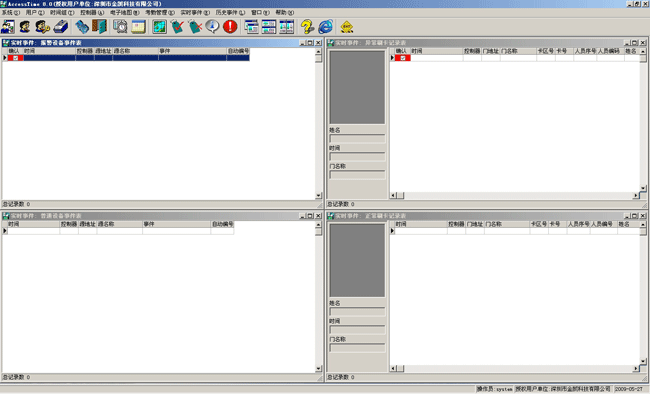Open the 系统 menu
Image resolution: width=650 pixels, height=394 pixels.
point(10,12)
